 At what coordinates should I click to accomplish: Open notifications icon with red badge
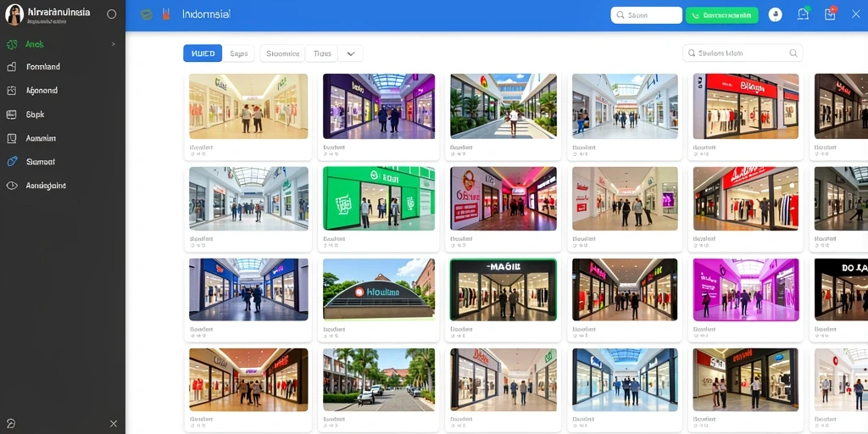pos(830,14)
